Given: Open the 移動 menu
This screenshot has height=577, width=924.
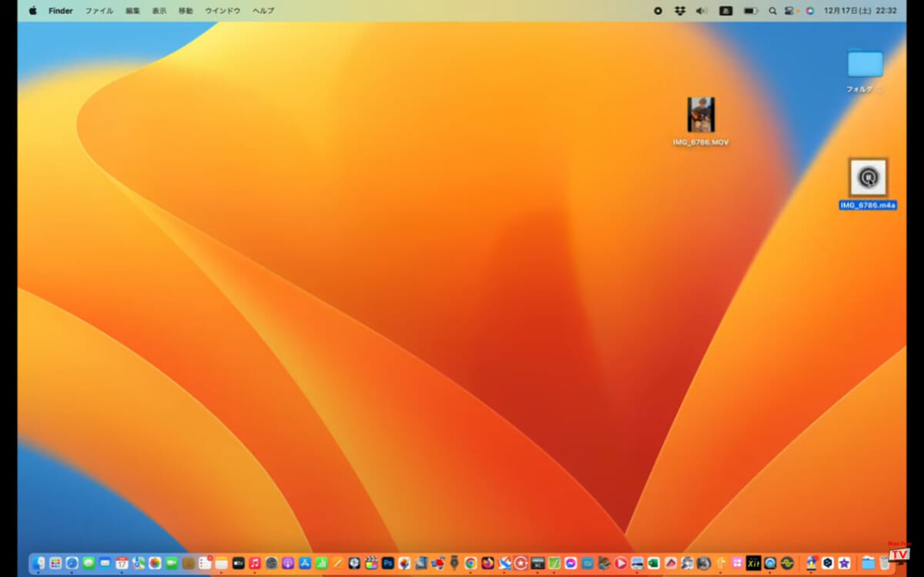Looking at the screenshot, I should coord(186,11).
